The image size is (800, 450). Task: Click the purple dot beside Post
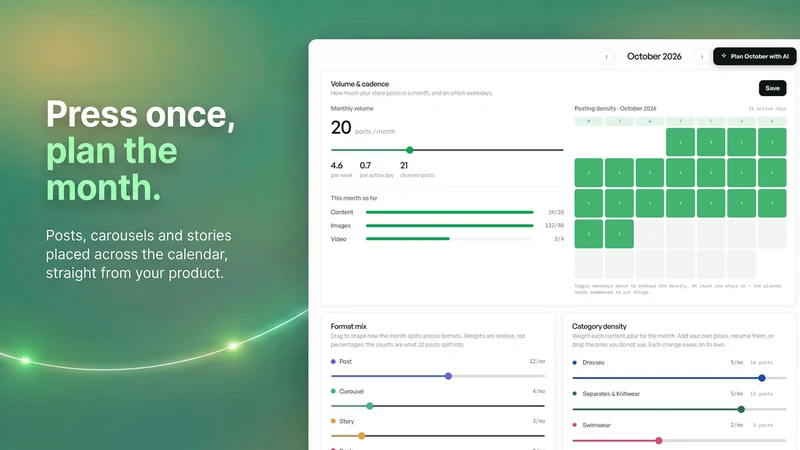click(333, 361)
